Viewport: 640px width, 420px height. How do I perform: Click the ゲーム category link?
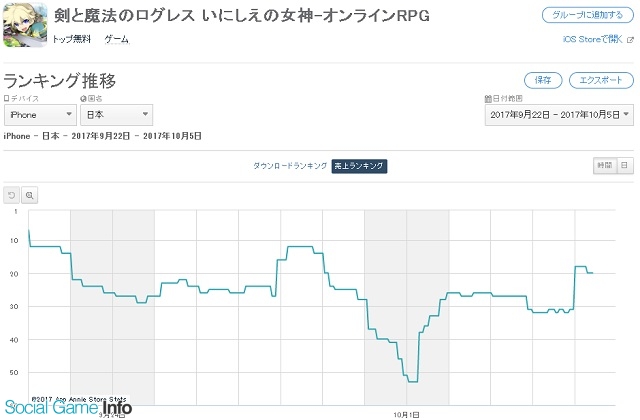(116, 39)
